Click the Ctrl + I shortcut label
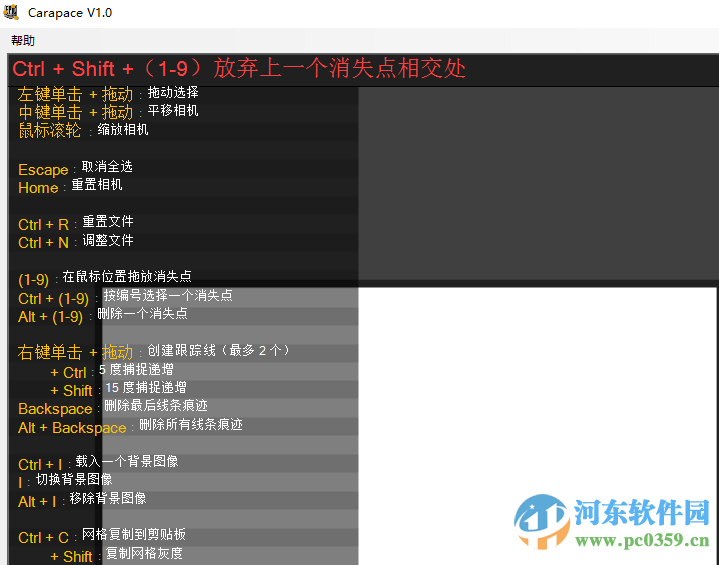Image resolution: width=719 pixels, height=565 pixels. point(40,465)
